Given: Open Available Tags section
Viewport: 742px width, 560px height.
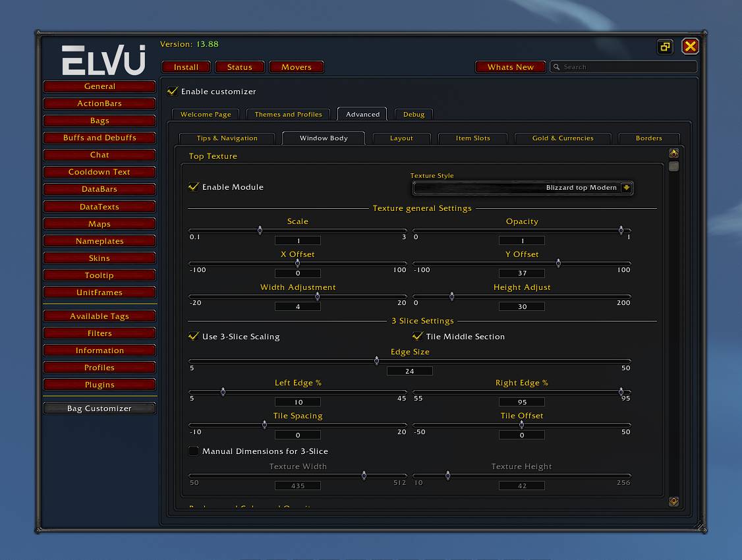Looking at the screenshot, I should 100,316.
